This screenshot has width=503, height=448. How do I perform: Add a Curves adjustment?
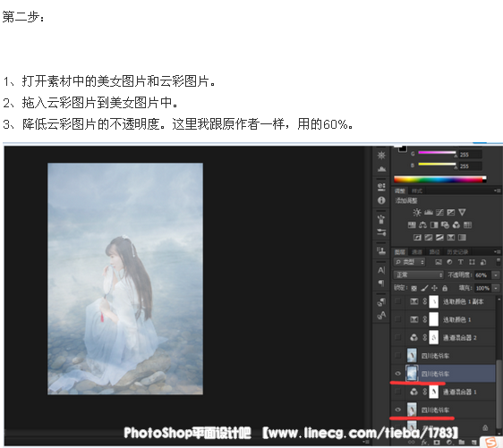tap(439, 212)
